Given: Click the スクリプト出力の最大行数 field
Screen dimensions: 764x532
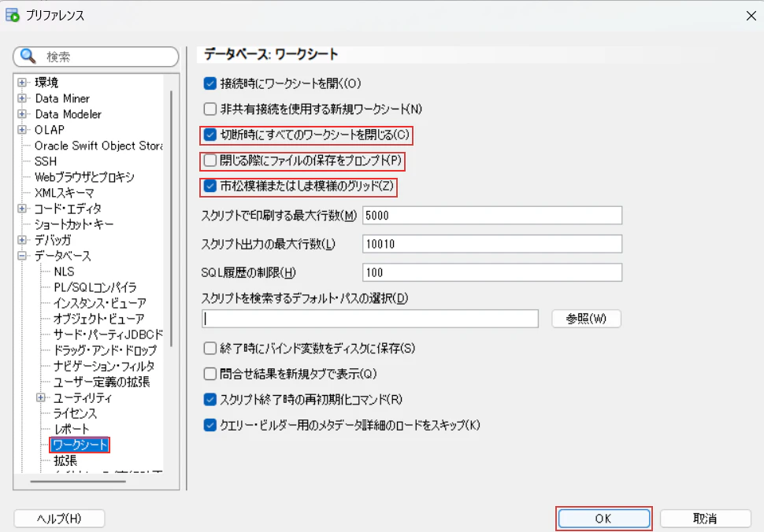Looking at the screenshot, I should click(492, 244).
